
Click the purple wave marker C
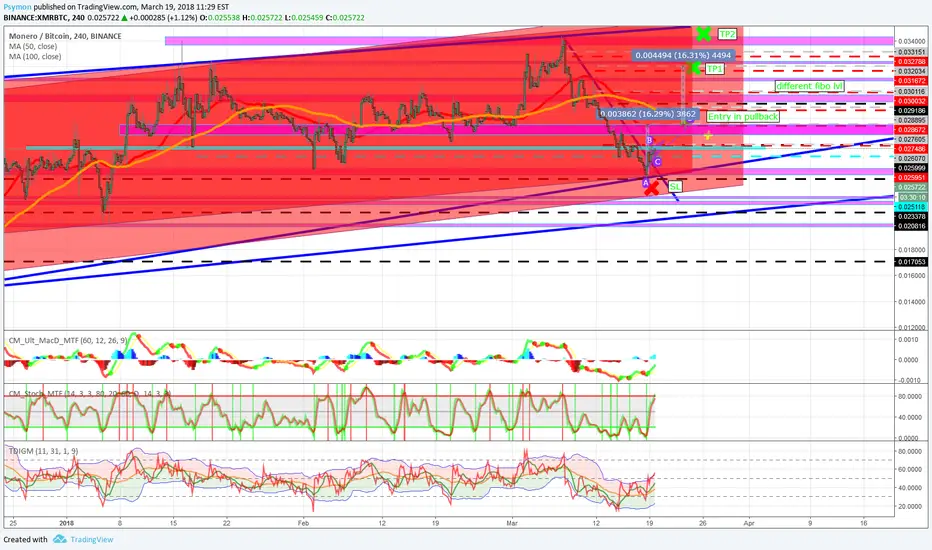pos(657,162)
